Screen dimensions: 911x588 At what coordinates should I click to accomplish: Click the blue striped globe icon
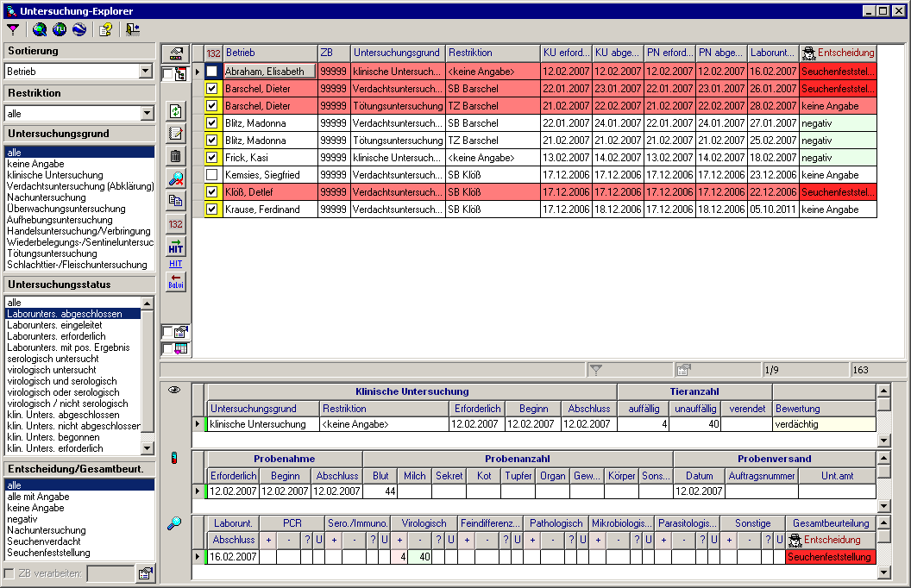tap(79, 29)
